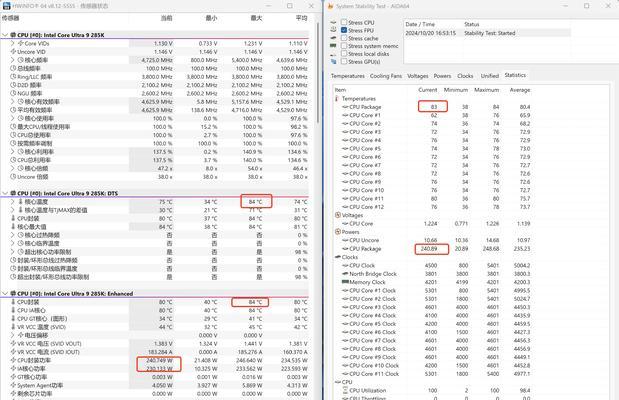Click the AIDA64 flame icon in the title bar
619x400 pixels.
point(331,6)
